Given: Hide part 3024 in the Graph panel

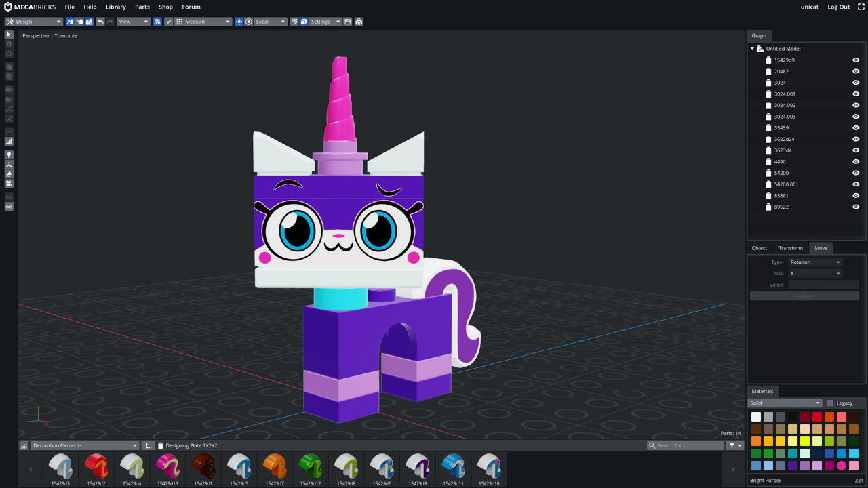Looking at the screenshot, I should [856, 82].
